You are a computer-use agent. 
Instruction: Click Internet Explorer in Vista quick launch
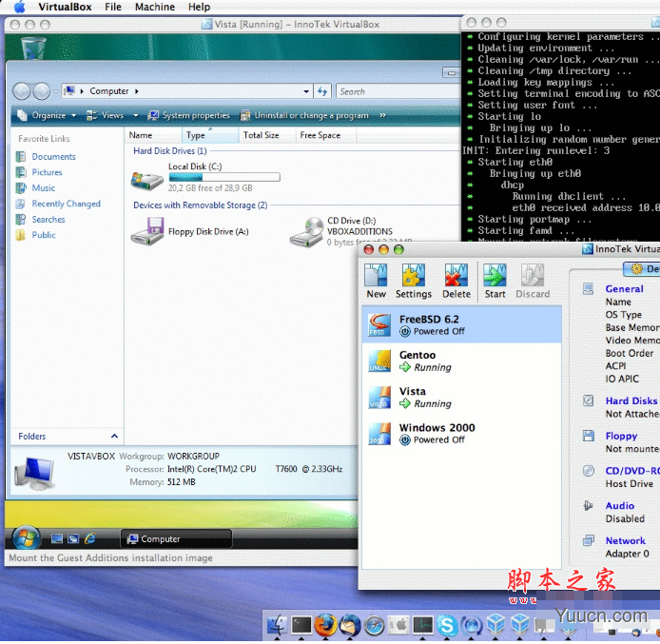point(90,538)
